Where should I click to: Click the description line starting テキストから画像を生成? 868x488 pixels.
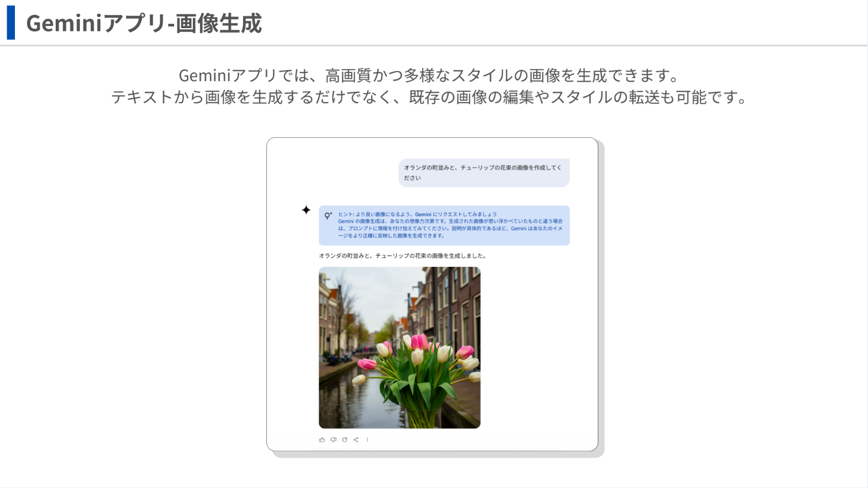pos(430,97)
